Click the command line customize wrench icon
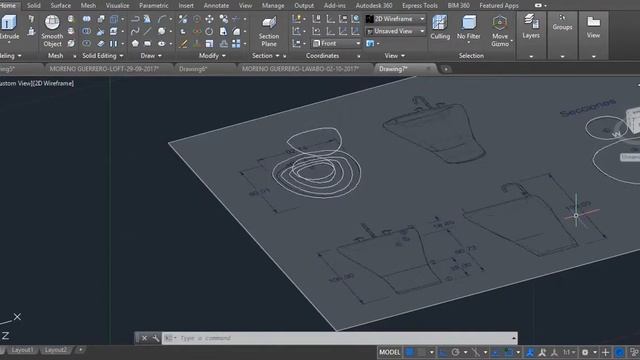 [156, 338]
